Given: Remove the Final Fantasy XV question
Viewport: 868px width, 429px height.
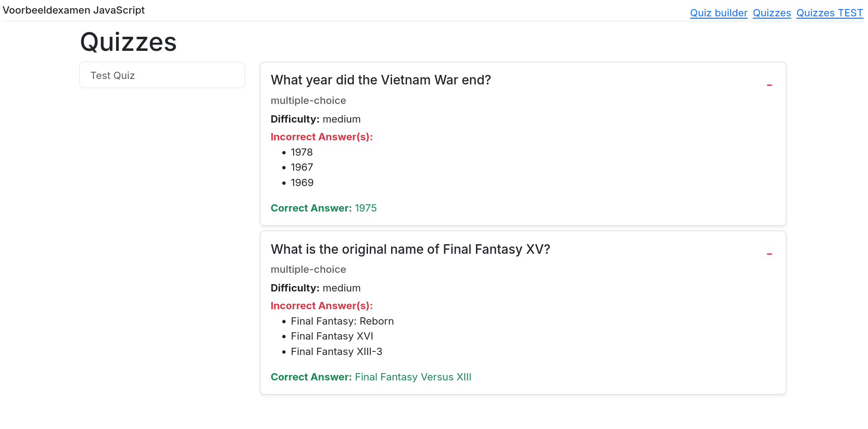Looking at the screenshot, I should coord(769,254).
